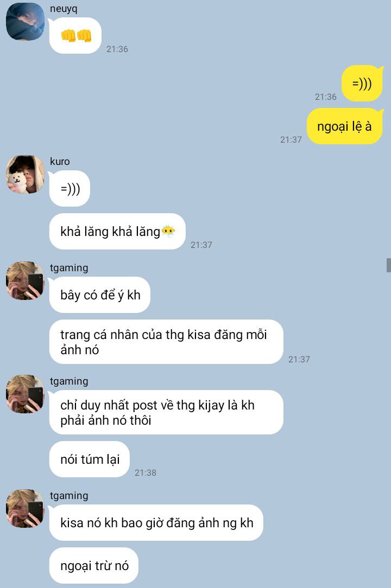Tap the 'trang cá nhân của thg kisa' message
This screenshot has height=588, width=391.
166,342
